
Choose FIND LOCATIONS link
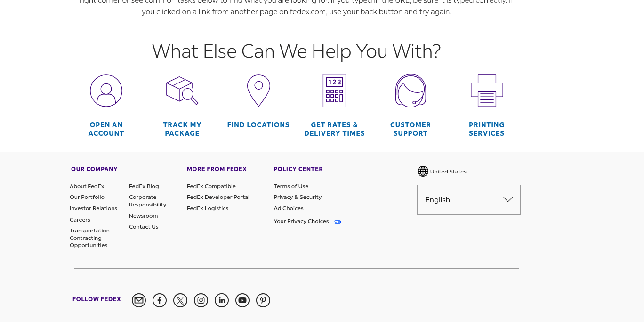coord(258,125)
